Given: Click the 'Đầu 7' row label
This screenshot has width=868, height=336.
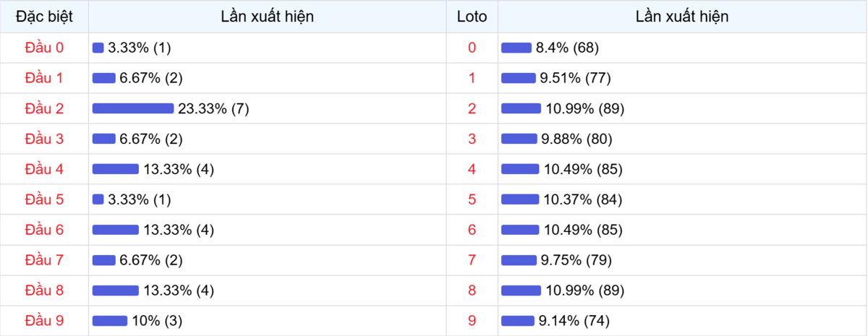Looking at the screenshot, I should (x=44, y=260).
